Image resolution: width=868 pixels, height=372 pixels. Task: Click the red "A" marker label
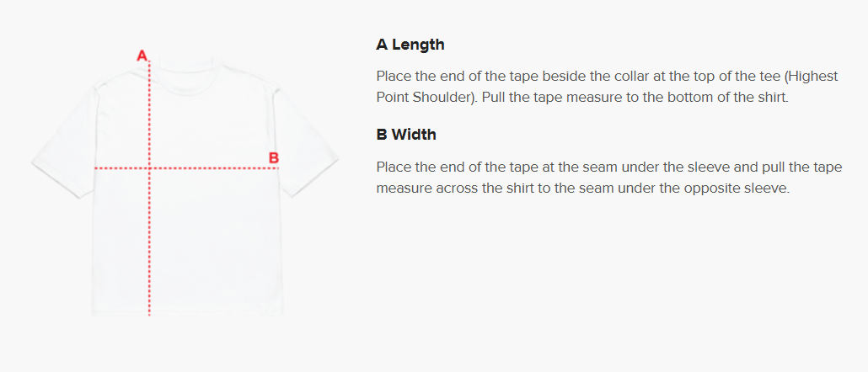pyautogui.click(x=142, y=56)
